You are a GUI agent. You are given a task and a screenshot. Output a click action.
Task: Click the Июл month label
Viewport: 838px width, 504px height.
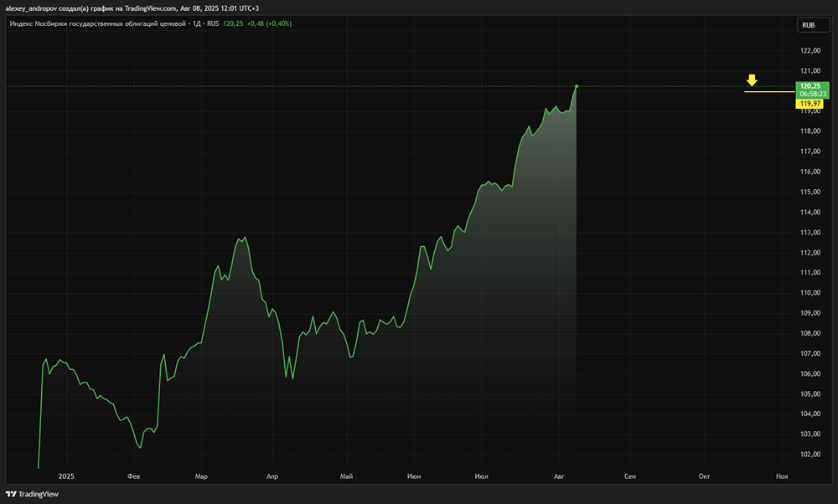tap(482, 476)
